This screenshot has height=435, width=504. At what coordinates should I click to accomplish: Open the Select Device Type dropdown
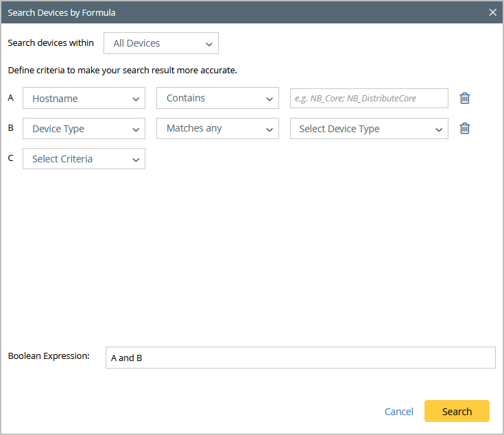(369, 128)
